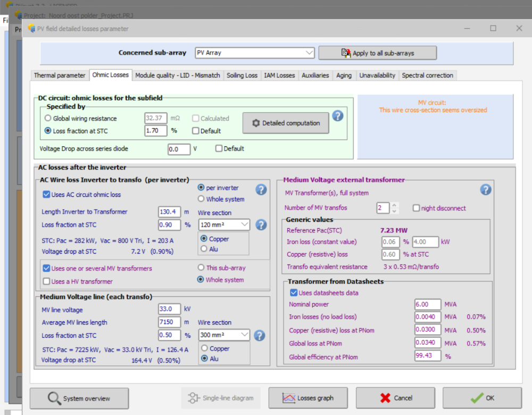Open System overview with magnifier icon

pyautogui.click(x=79, y=398)
